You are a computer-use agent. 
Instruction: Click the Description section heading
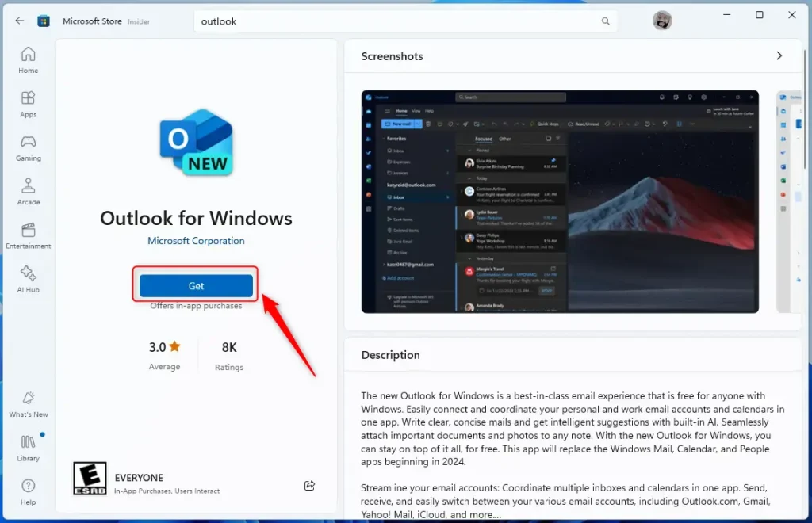coord(390,355)
